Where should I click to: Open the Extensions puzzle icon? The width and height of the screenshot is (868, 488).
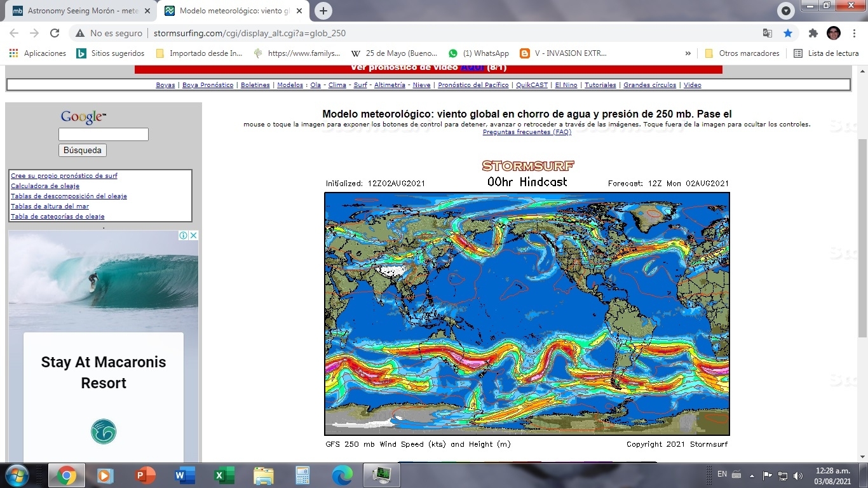click(x=813, y=33)
